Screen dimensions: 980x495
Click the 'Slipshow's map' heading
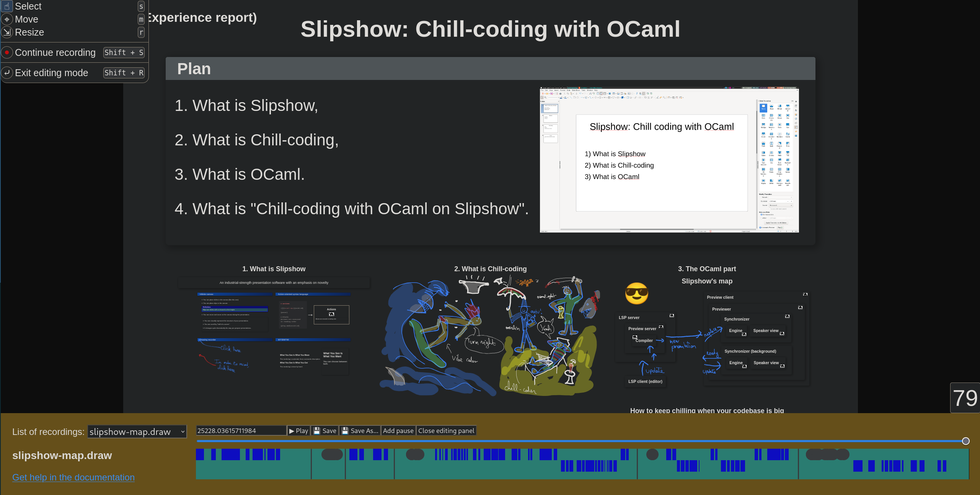coord(707,281)
